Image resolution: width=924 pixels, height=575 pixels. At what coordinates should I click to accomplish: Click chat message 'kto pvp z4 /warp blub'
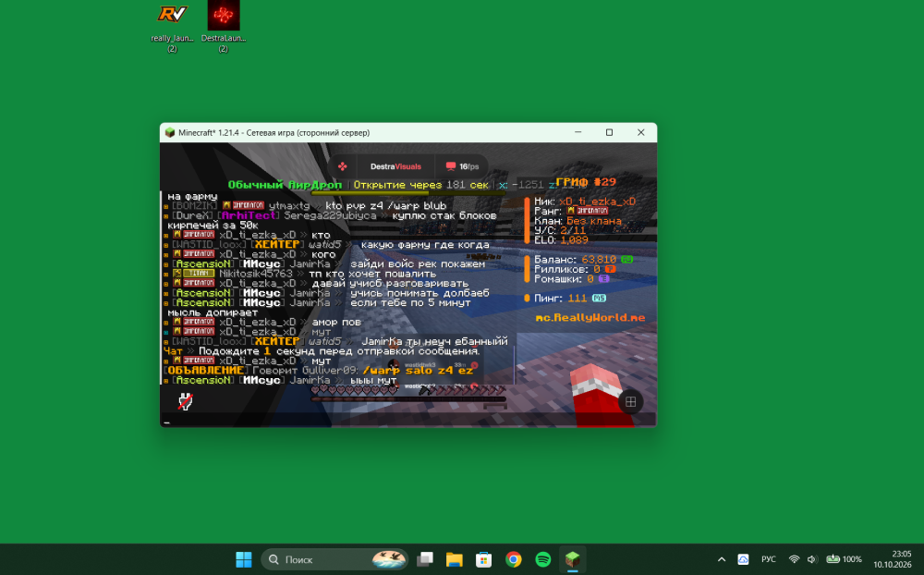click(x=385, y=206)
